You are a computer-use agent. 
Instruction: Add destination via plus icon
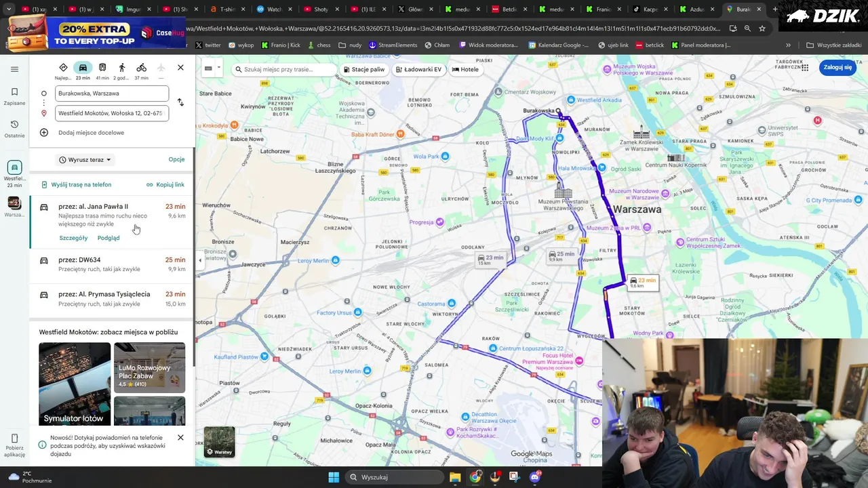point(44,133)
